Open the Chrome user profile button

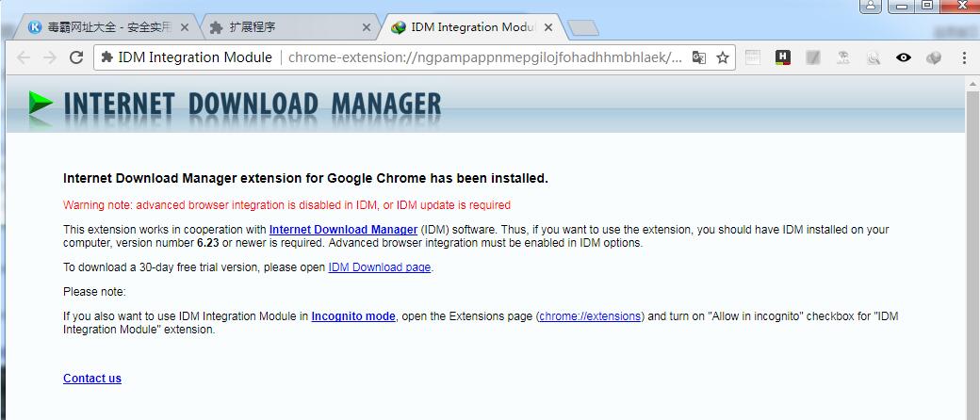pyautogui.click(x=871, y=6)
